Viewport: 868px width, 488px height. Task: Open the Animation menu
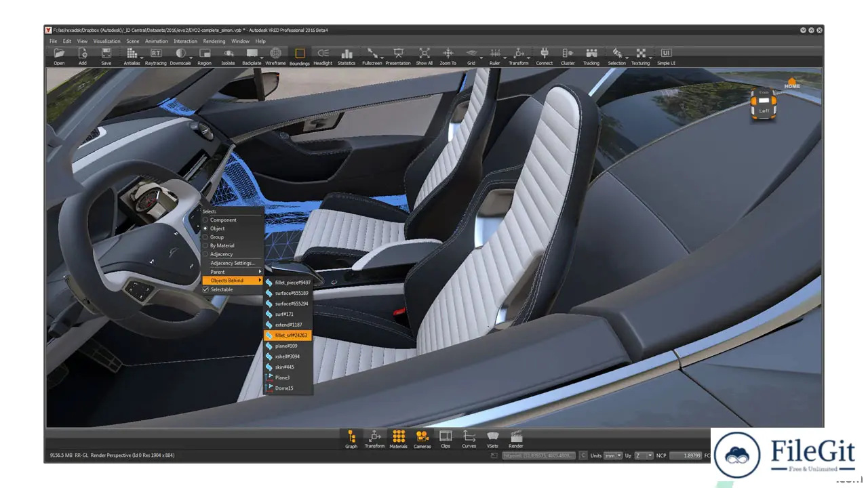click(x=156, y=41)
